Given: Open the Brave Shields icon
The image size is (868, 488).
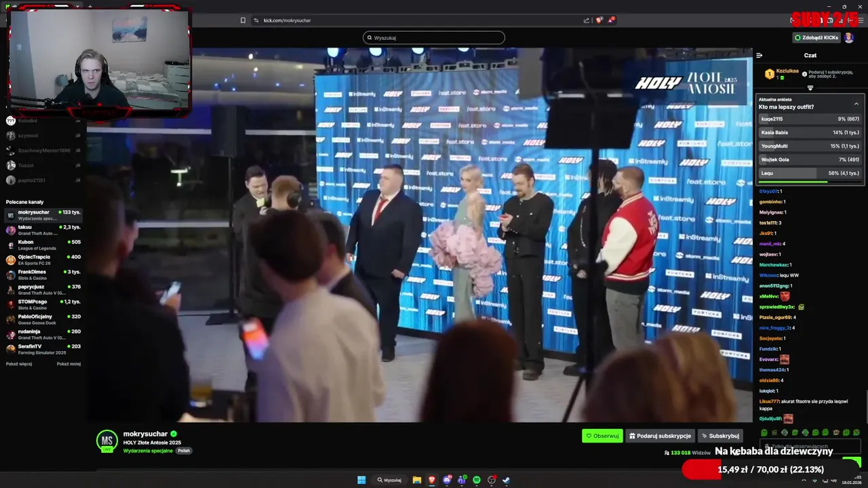Looking at the screenshot, I should tap(599, 20).
